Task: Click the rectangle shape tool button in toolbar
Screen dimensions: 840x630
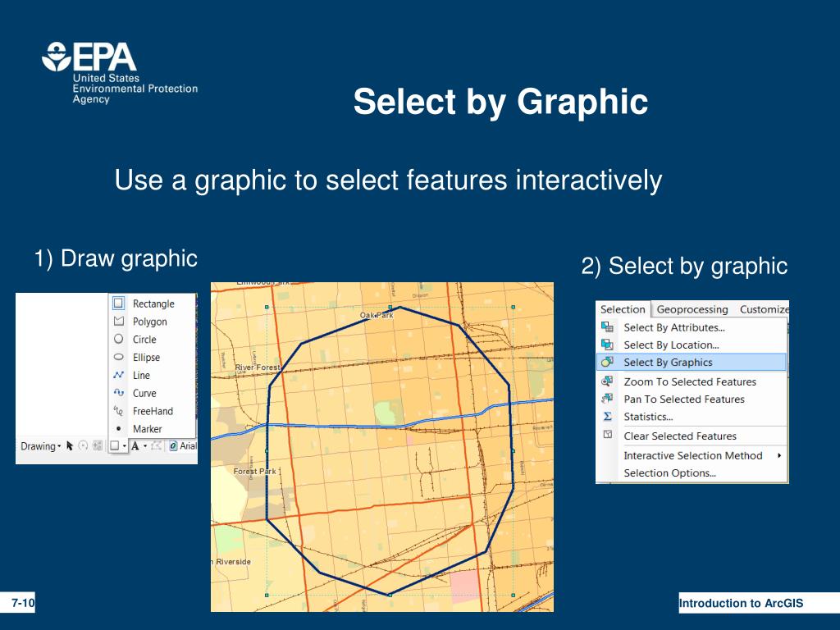Action: (x=114, y=445)
